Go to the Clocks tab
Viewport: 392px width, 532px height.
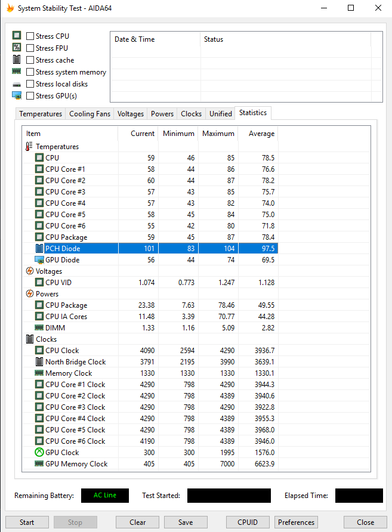(x=191, y=114)
